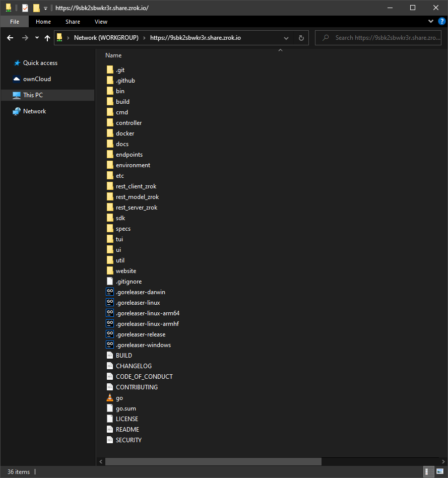Select the cmd folder icon
Viewport: 448px width, 478px height.
coord(110,112)
